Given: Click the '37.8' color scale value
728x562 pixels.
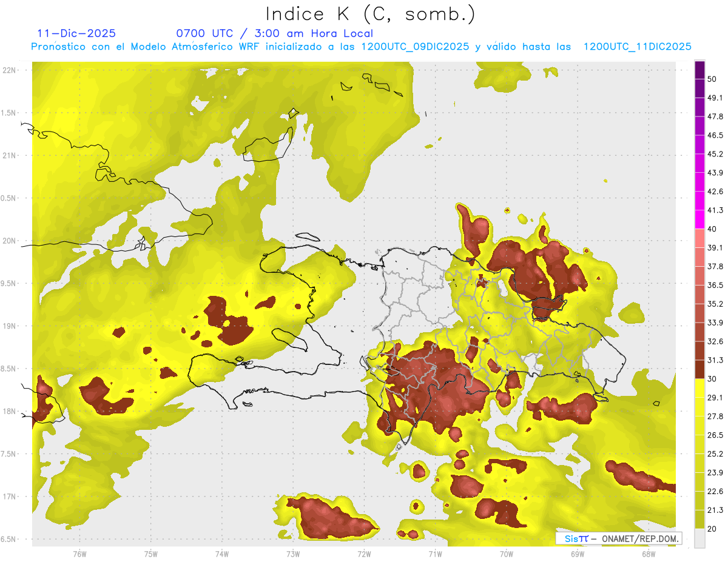Looking at the screenshot, I should click(x=715, y=266).
